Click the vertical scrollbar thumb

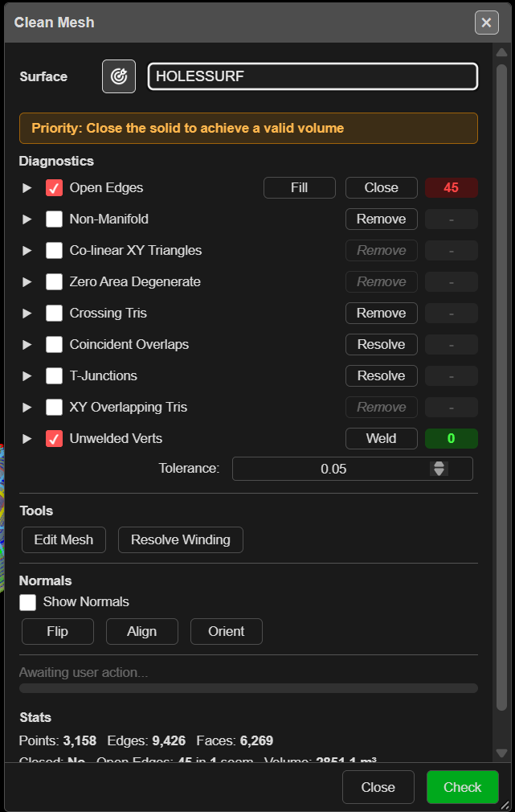click(x=501, y=387)
